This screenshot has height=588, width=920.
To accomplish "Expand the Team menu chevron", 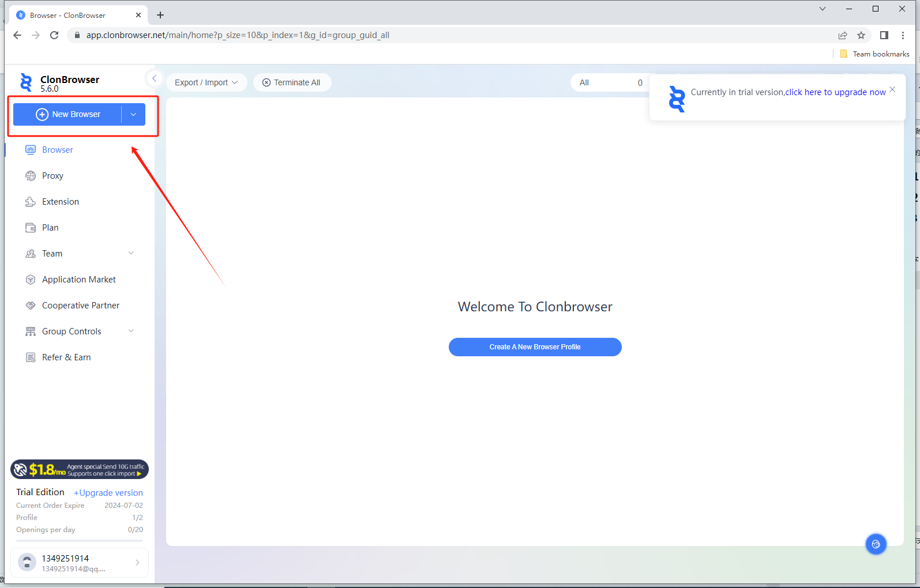I will click(131, 253).
